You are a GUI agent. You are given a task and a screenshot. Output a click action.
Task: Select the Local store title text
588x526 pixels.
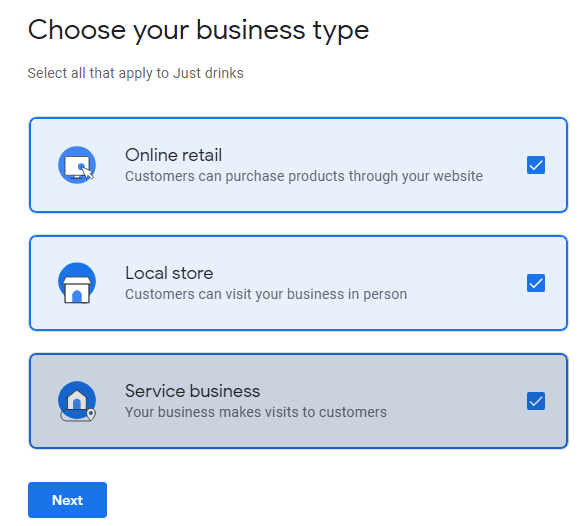[x=169, y=273]
